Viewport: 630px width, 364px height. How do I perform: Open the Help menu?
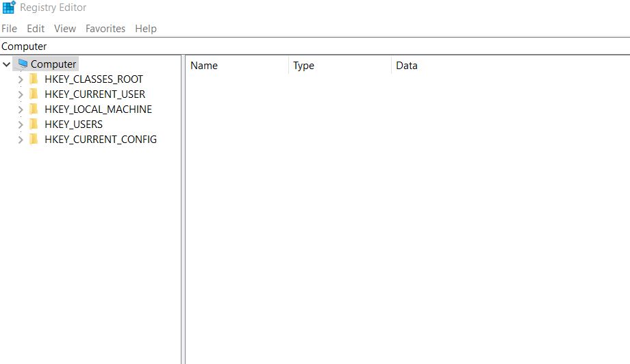(x=146, y=29)
